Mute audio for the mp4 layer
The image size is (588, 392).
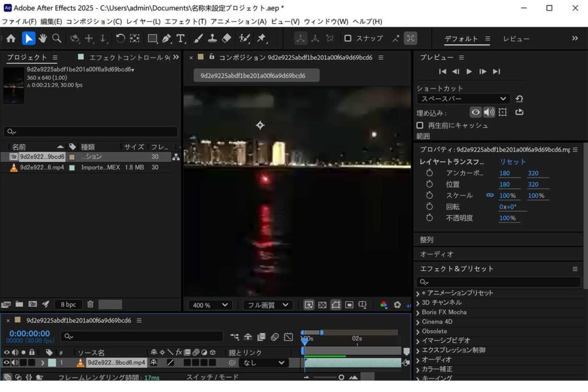(x=15, y=362)
